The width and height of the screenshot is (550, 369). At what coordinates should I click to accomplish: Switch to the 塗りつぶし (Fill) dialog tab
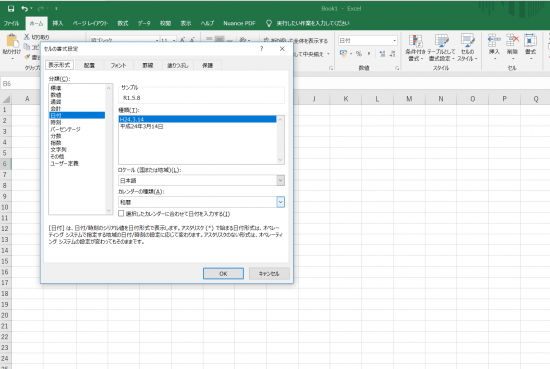(177, 65)
